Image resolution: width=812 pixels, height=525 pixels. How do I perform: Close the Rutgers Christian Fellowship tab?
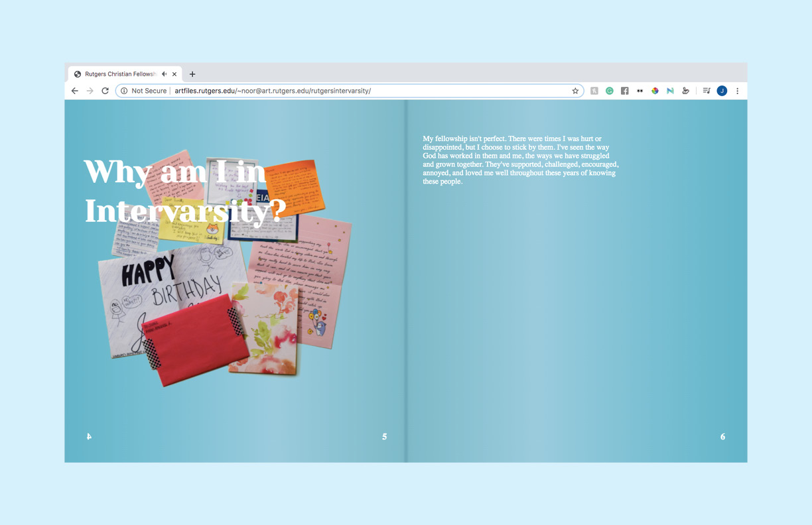(174, 74)
